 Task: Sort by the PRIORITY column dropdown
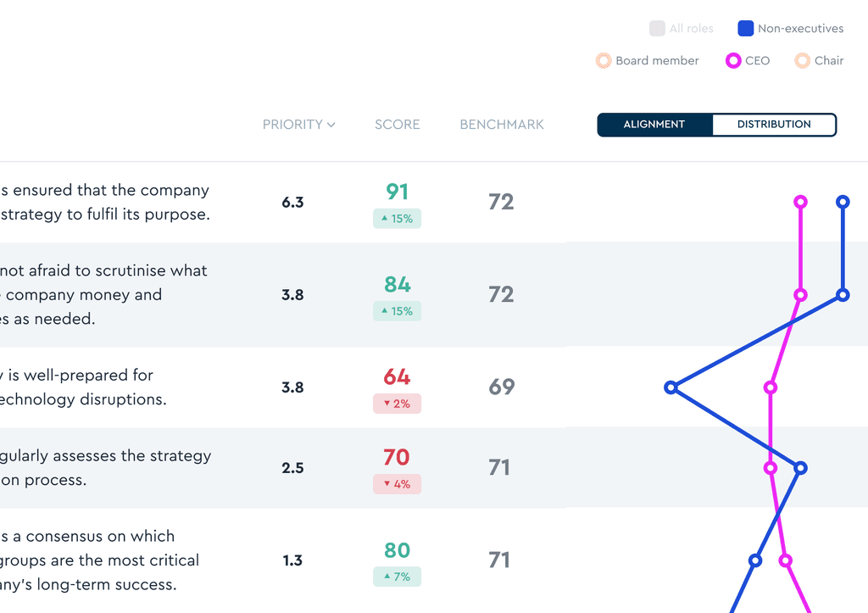coord(299,125)
